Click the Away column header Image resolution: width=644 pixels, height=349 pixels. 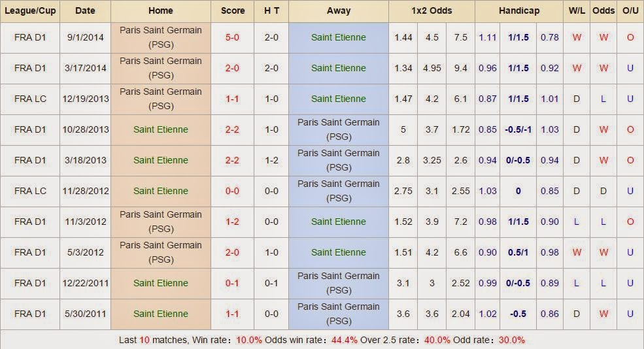pos(339,10)
